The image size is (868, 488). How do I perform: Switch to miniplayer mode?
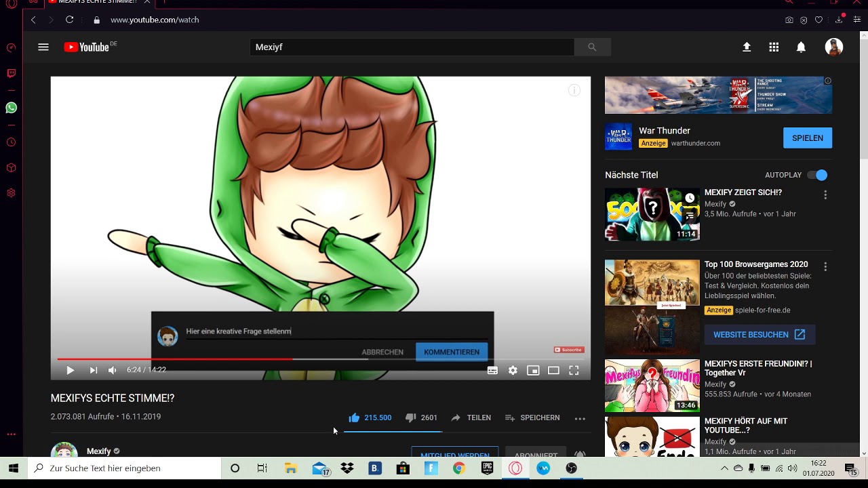click(x=533, y=370)
